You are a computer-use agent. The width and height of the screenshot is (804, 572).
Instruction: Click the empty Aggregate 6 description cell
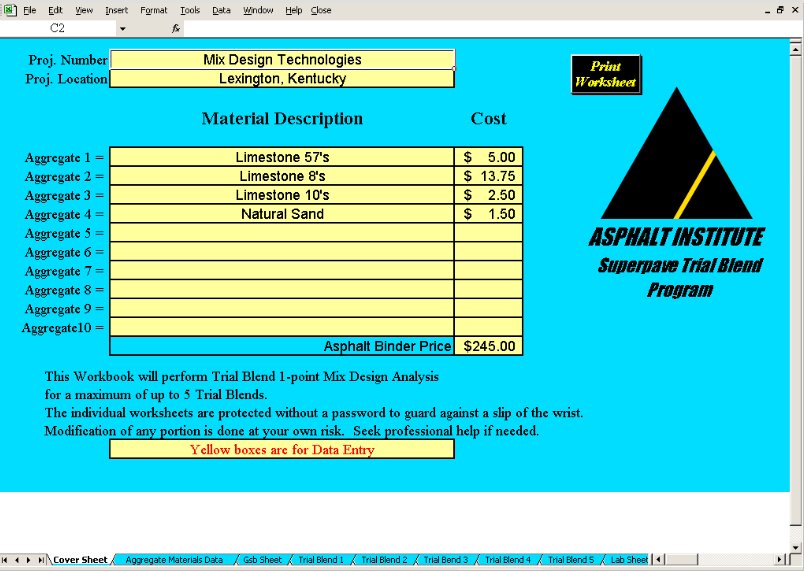(x=282, y=252)
